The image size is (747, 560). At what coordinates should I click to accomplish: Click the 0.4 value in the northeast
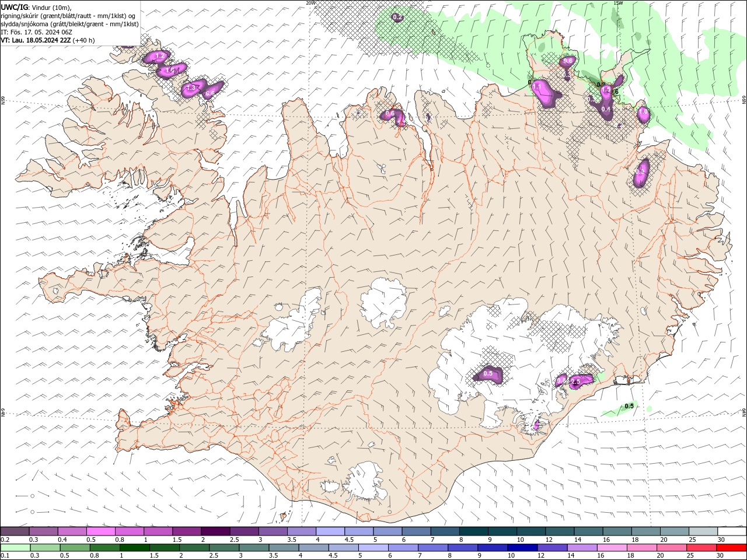[606, 109]
